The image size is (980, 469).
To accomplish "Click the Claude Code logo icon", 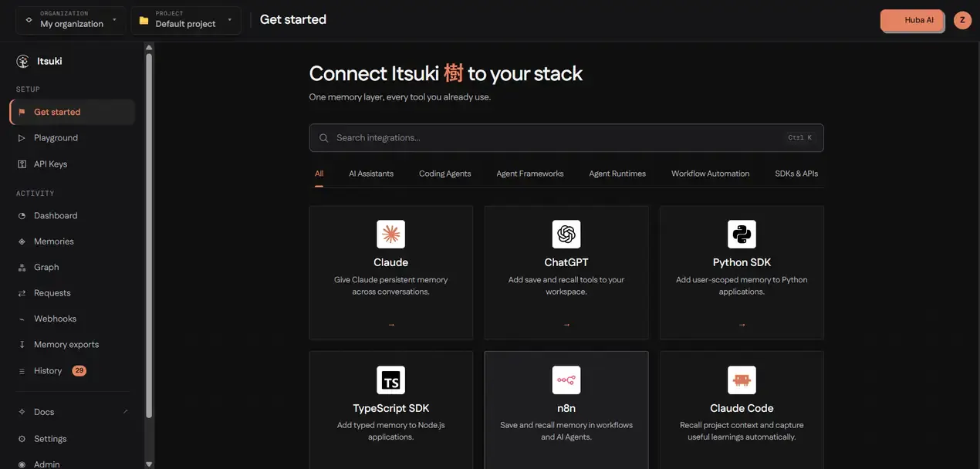I will [742, 380].
